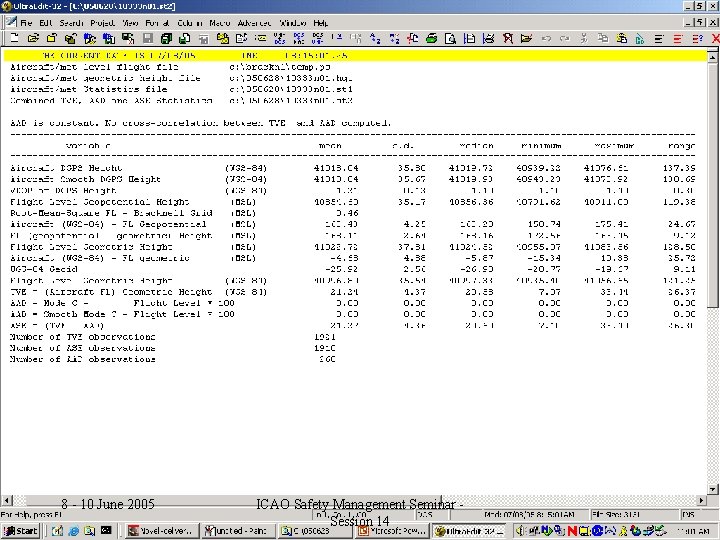
Task: Open the Project menu
Action: 102,22
